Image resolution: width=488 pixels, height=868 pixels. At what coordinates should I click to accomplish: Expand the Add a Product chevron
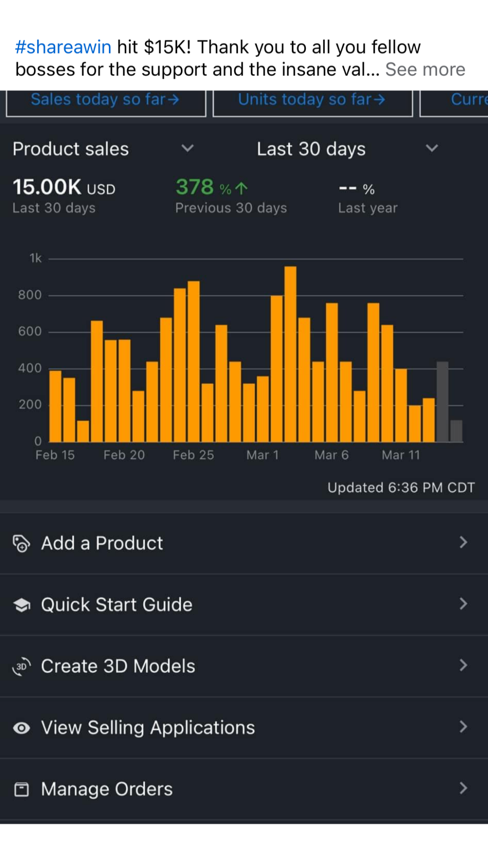[x=463, y=542]
